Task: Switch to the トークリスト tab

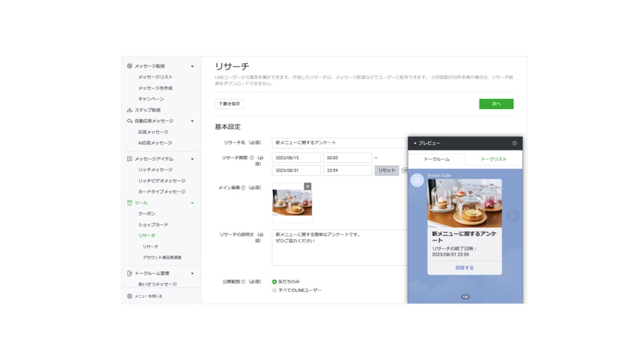Action: pyautogui.click(x=494, y=159)
